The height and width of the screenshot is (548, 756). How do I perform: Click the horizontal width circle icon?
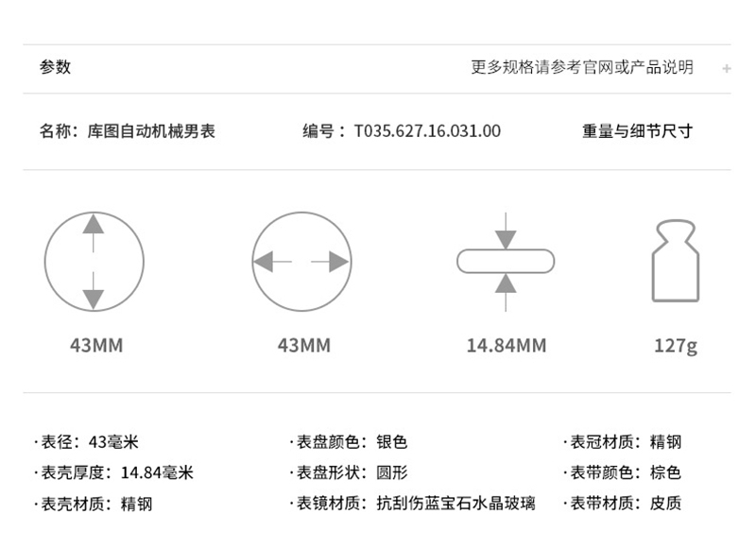(x=301, y=262)
